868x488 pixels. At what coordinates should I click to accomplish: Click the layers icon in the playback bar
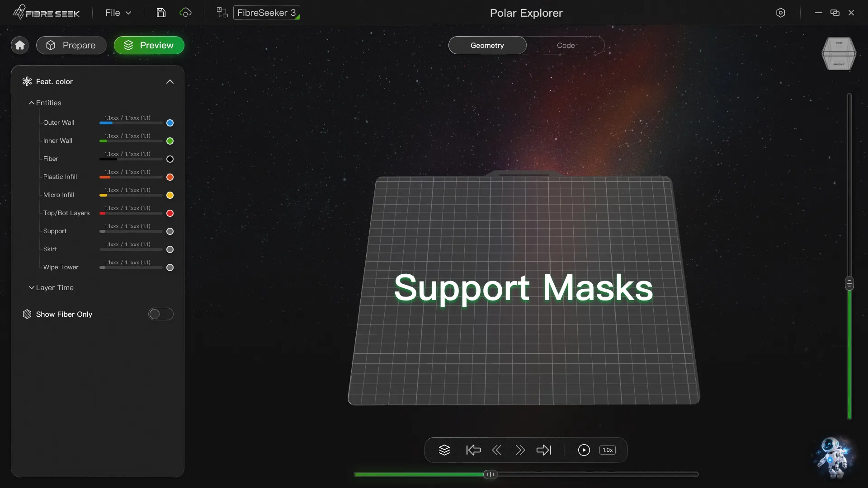(444, 450)
